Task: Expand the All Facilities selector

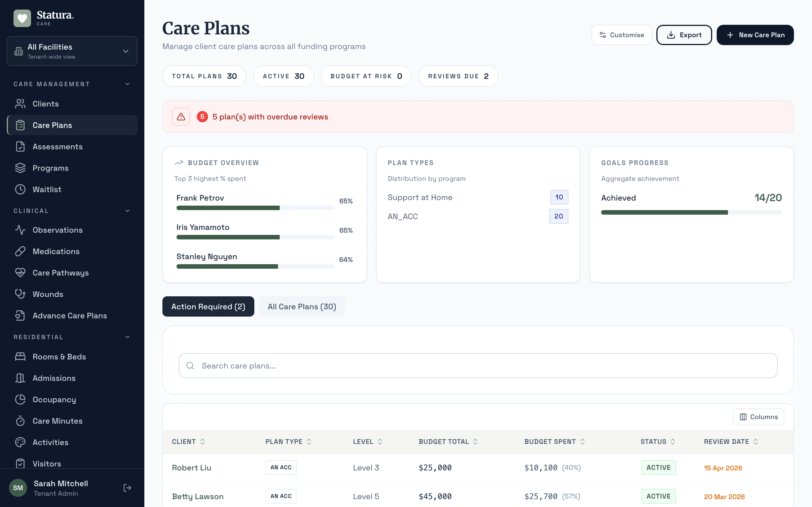Action: point(125,51)
